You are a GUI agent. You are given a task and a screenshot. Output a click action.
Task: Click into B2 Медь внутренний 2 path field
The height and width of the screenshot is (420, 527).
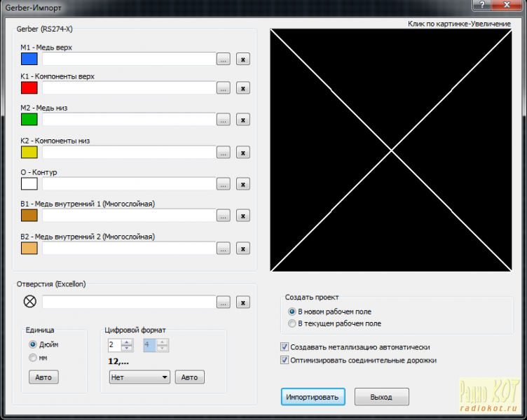point(129,248)
